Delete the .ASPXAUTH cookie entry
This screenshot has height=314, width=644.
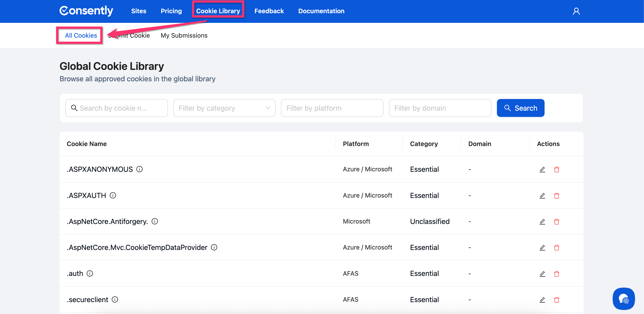click(556, 196)
